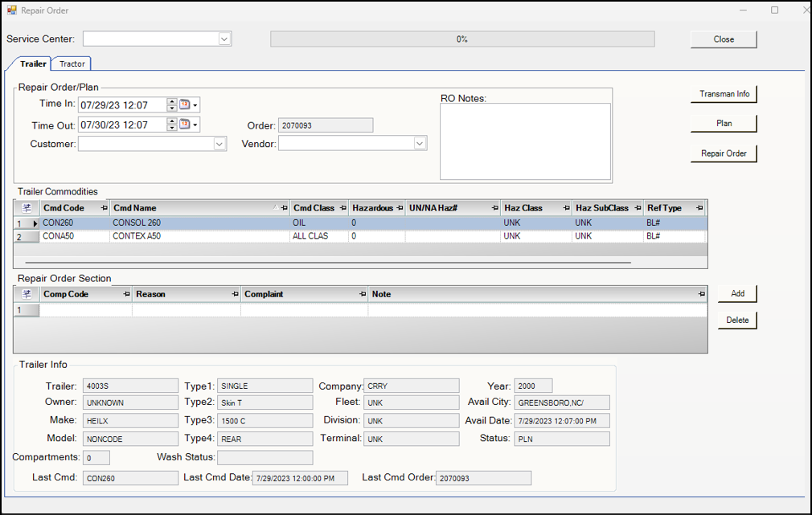The image size is (812, 515).
Task: Pin the Hazardous column
Action: coord(400,208)
